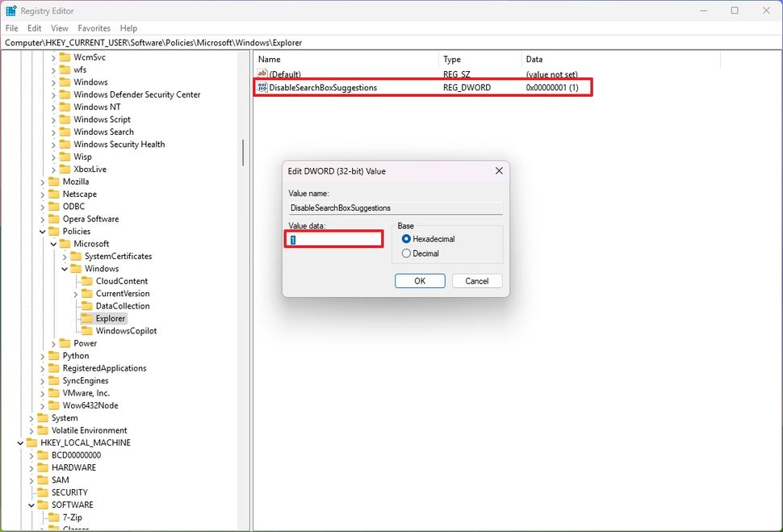
Task: Open the Edit menu
Action: [x=34, y=27]
